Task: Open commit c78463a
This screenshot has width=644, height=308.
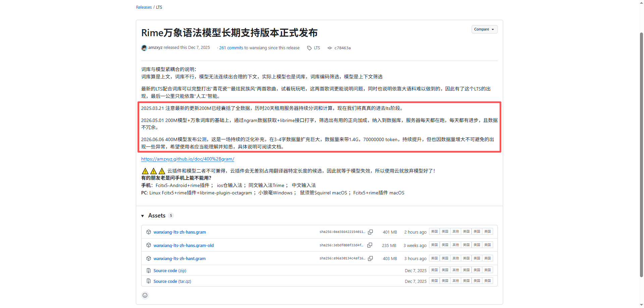Action: [342, 48]
